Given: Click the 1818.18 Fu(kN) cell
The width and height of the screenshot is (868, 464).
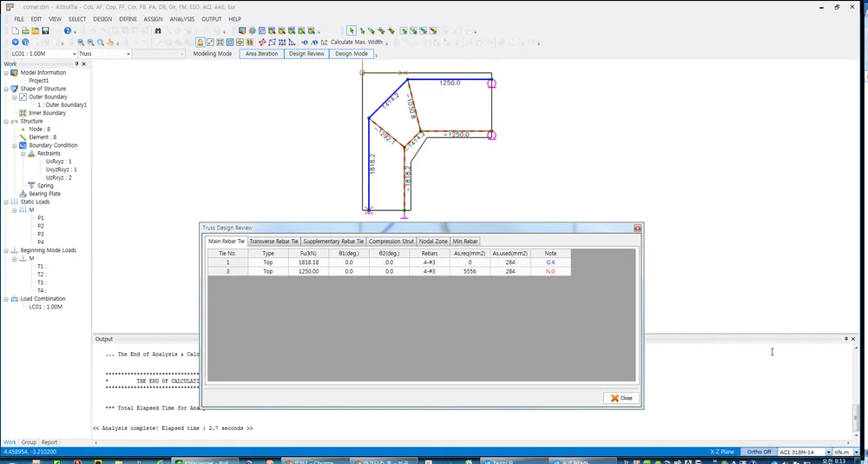Looking at the screenshot, I should (308, 262).
